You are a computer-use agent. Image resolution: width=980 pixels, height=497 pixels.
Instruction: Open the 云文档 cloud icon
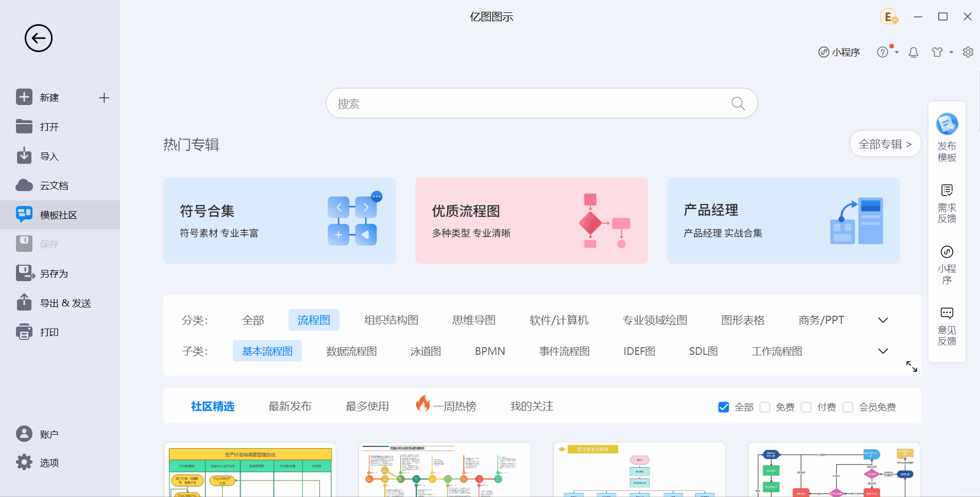coord(24,185)
